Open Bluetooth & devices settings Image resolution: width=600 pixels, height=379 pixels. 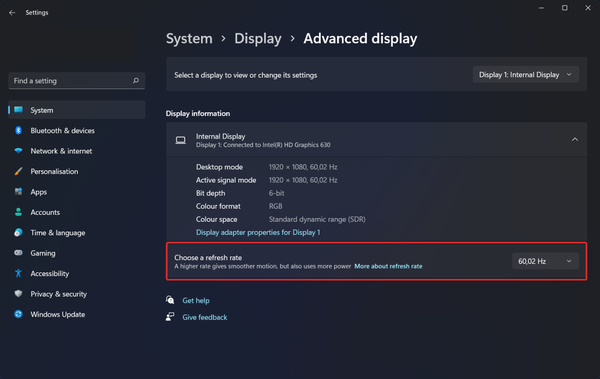(x=62, y=131)
